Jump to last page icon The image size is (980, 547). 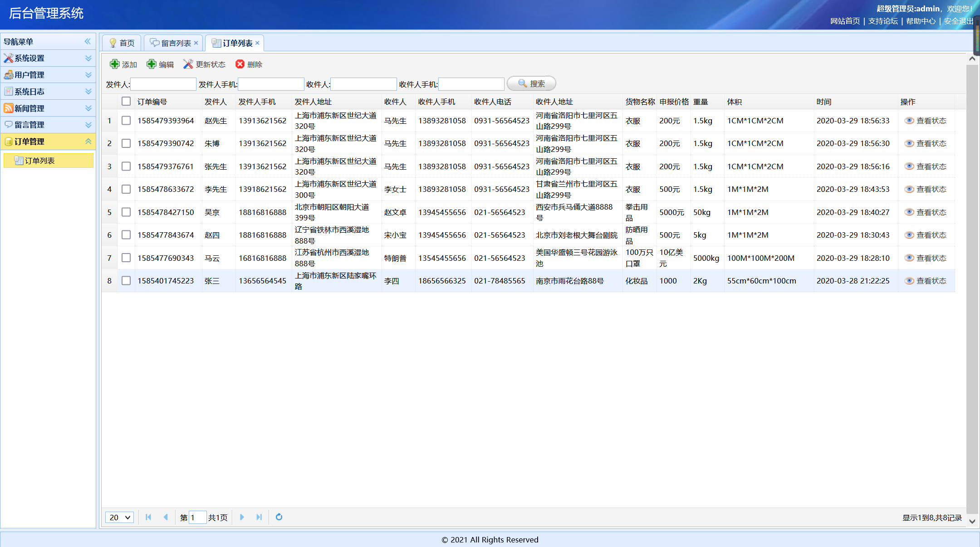[x=259, y=517]
